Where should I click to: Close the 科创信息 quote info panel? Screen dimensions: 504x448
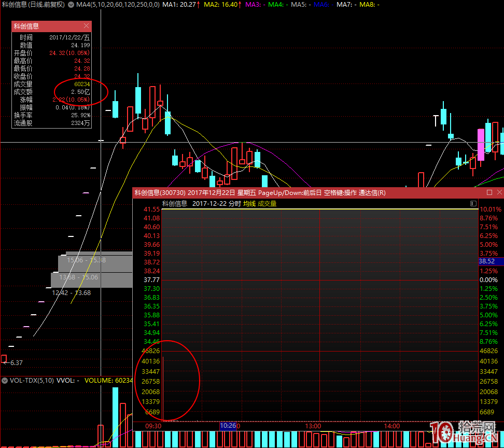tap(86, 26)
